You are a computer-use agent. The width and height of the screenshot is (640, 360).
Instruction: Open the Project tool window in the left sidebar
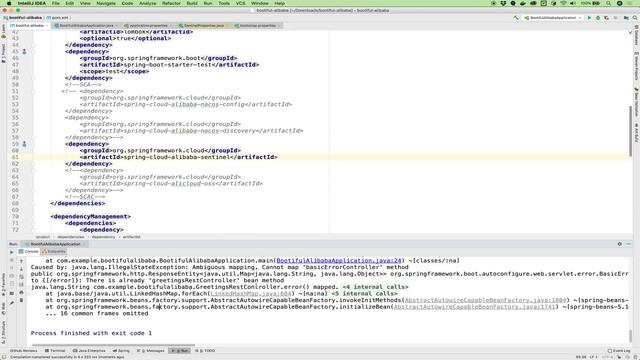click(3, 53)
